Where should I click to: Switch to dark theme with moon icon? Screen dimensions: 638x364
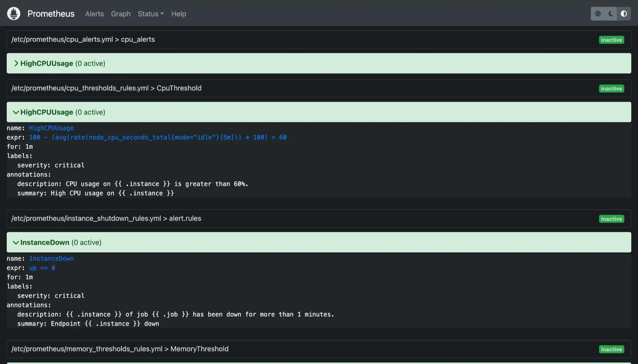point(611,14)
